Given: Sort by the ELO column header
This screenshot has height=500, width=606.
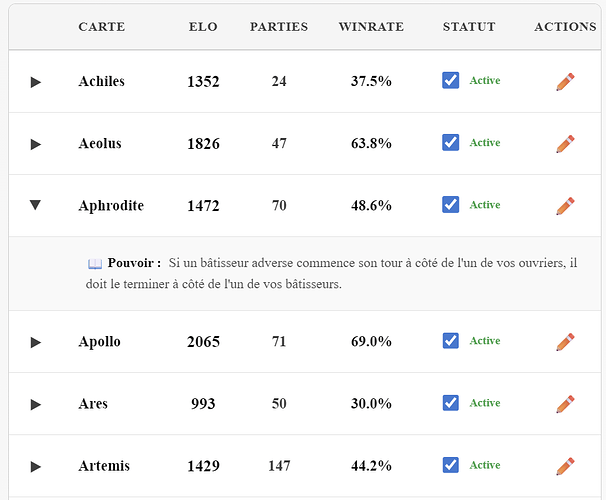Looking at the screenshot, I should point(203,27).
